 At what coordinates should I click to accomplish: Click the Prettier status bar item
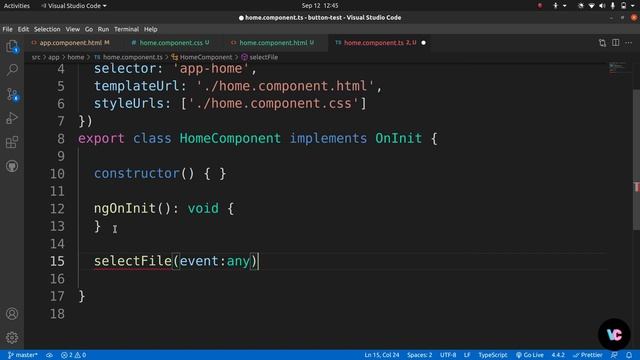click(x=587, y=355)
